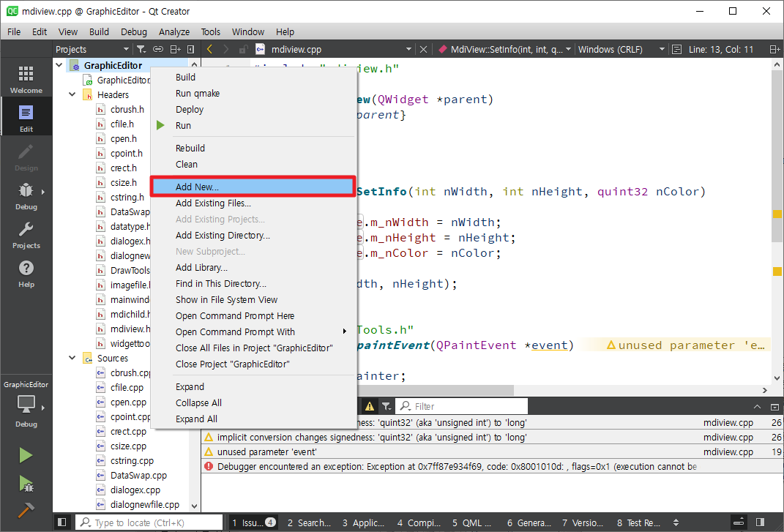This screenshot has height=532, width=784.
Task: Open cstring.cpp in the Sources tree
Action: [x=132, y=460]
